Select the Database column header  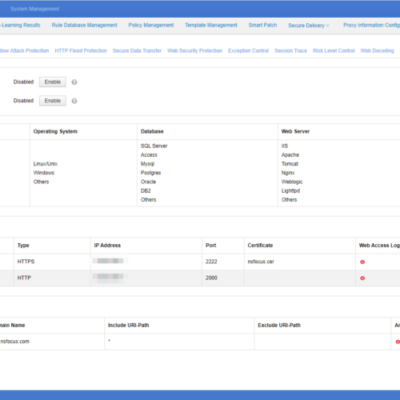click(x=152, y=131)
